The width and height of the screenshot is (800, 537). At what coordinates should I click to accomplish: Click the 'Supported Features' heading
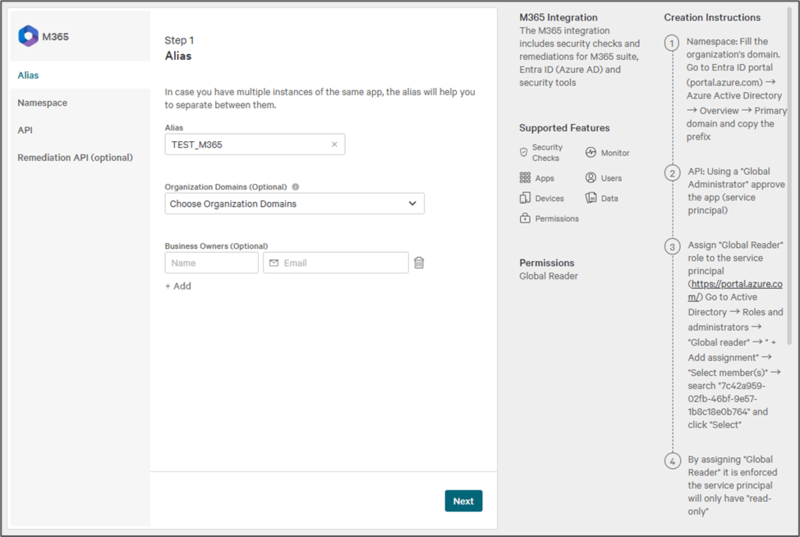pos(564,128)
